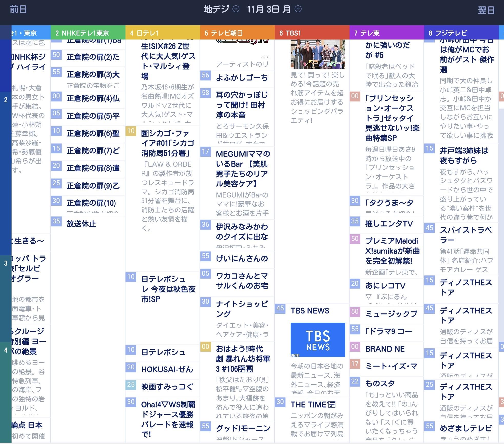Click the 55 badge beside めざましテレビ
Image resolution: width=504 pixels, height=444 pixels.
coord(430,426)
